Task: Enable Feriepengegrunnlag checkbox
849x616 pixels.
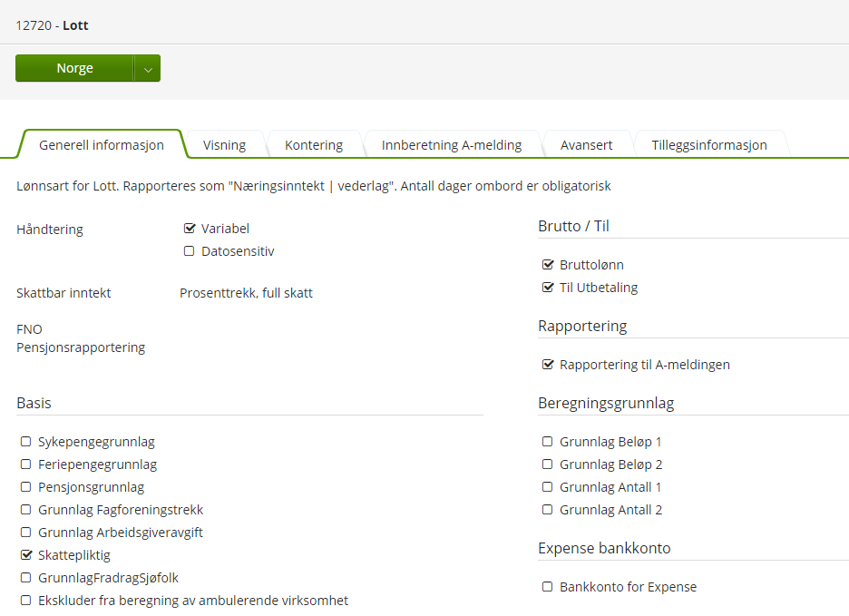Action: tap(26, 464)
